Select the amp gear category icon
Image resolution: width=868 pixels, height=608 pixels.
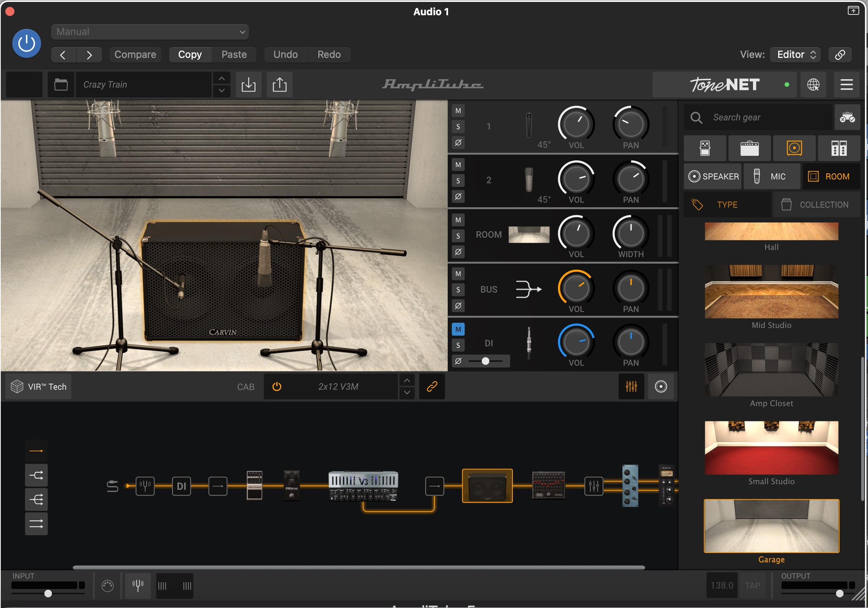coord(749,148)
